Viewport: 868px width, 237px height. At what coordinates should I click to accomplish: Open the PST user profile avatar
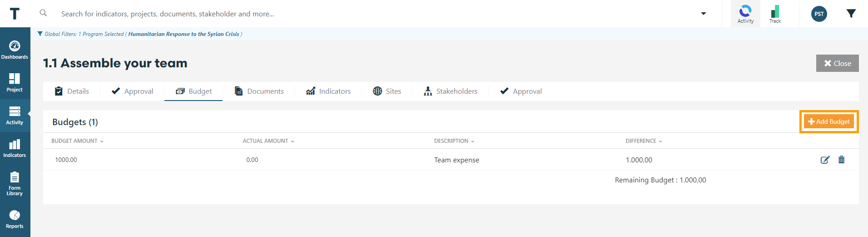pos(819,14)
